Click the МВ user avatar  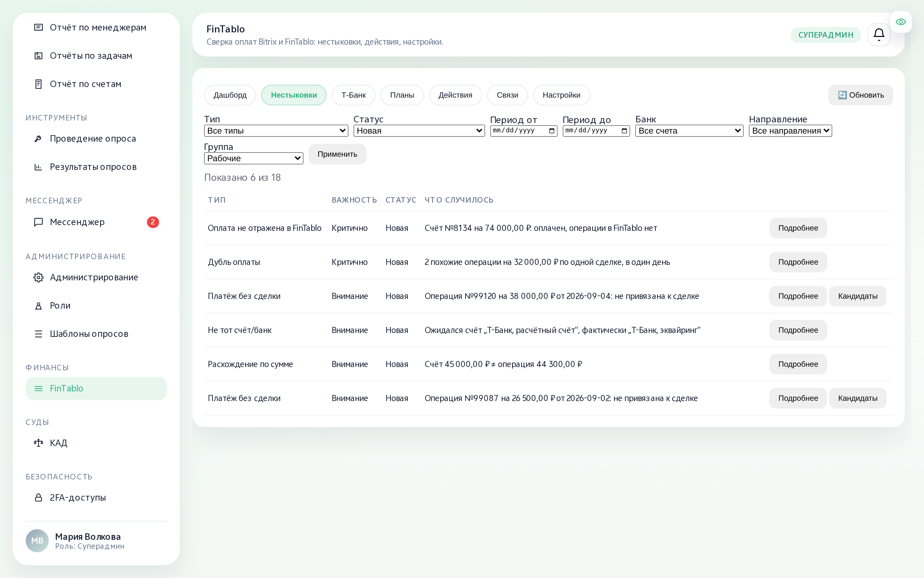coord(37,540)
